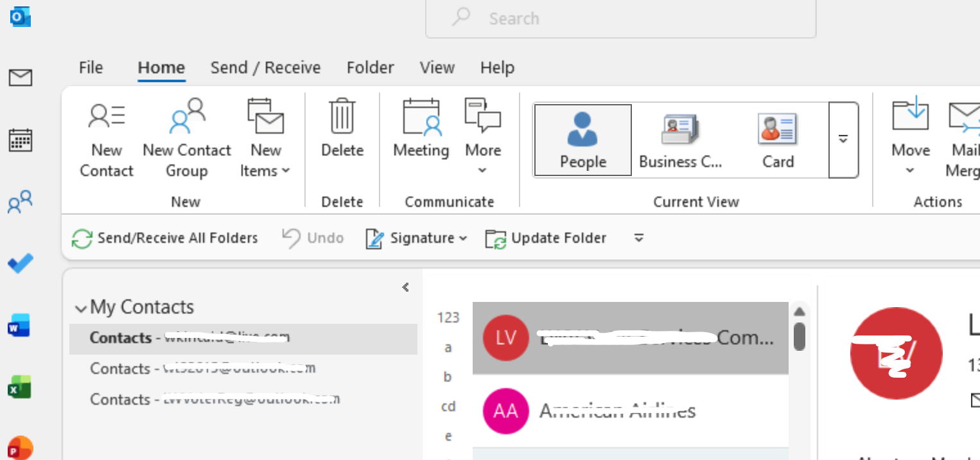980x460 pixels.
Task: Click the large red contact avatar
Action: [x=896, y=355]
